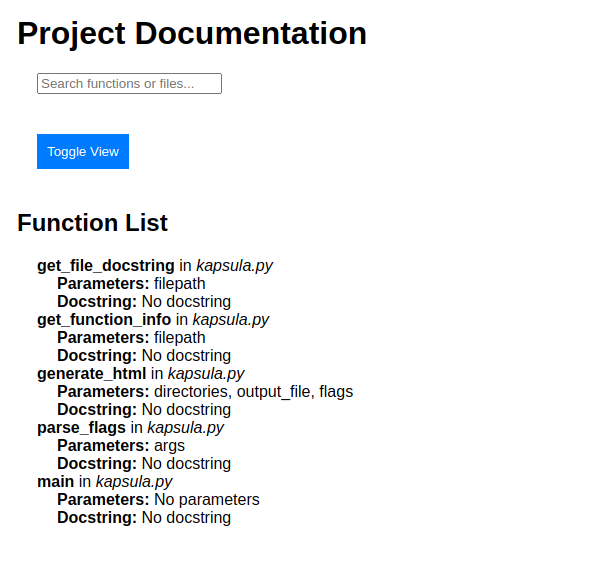Click kapsula.py next to get_file_docstring
This screenshot has width=607, height=583.
[235, 266]
